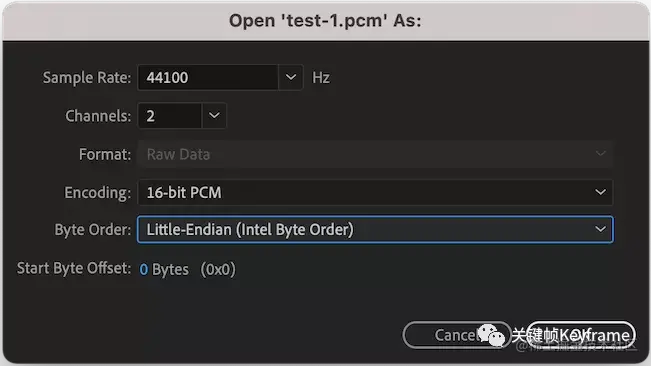Click the (0x0) hexadecimal offset text
Viewport: 651px width, 366px height.
218,269
